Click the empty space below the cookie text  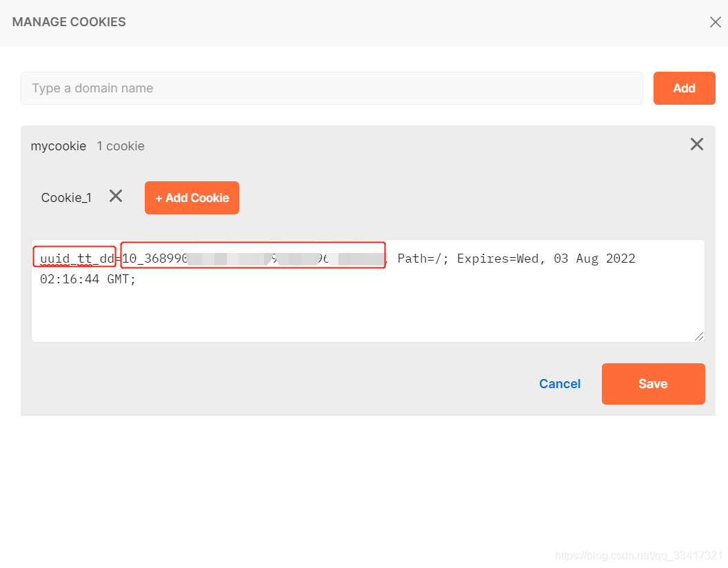pos(367,314)
